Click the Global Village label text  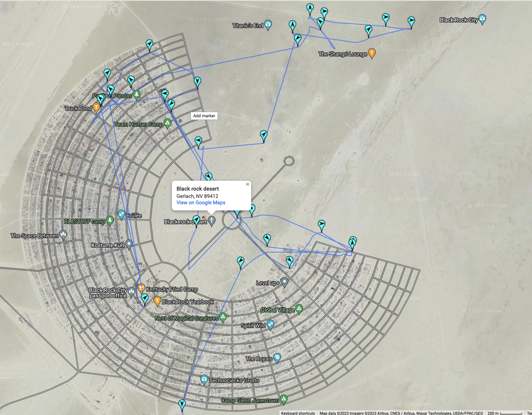pos(278,310)
